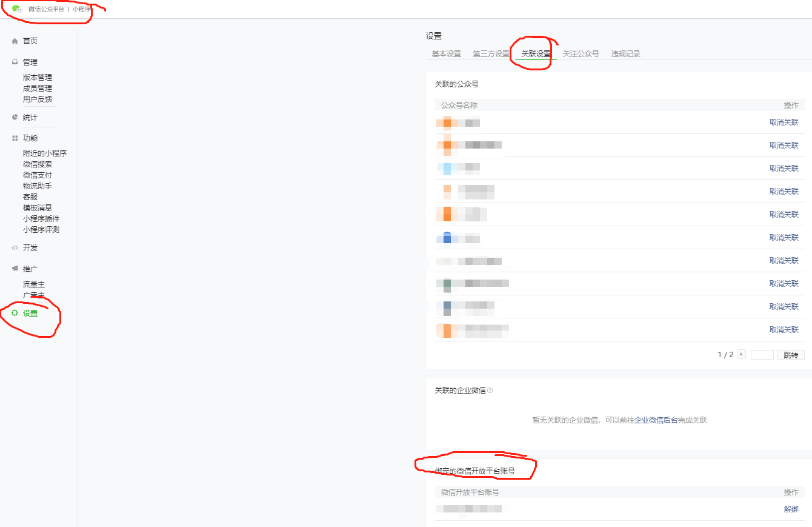Select the 推广 megaphone icon
The image size is (812, 527).
click(15, 269)
